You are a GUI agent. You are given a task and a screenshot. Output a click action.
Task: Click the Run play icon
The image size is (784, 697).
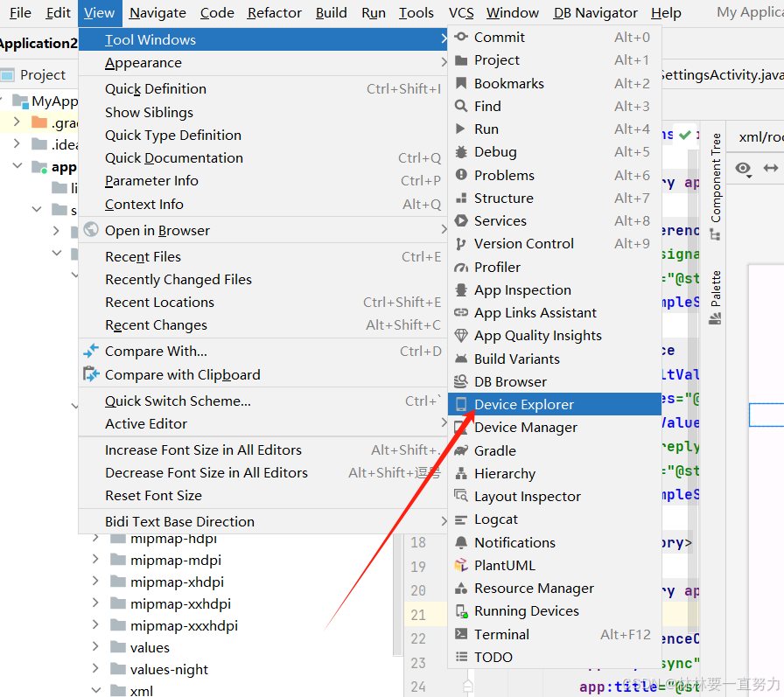(x=460, y=129)
